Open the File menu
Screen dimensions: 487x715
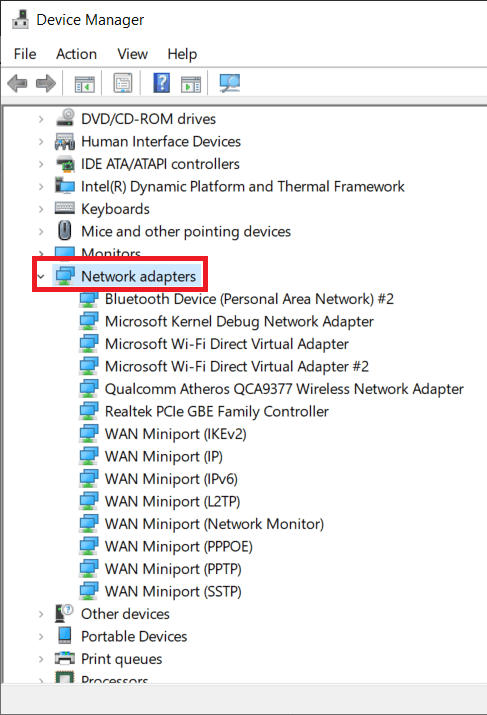point(25,54)
